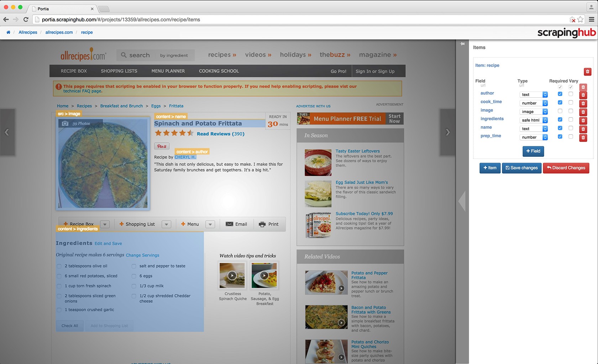The width and height of the screenshot is (598, 364).
Task: Uncheck Required for cook_time field
Action: pyautogui.click(x=560, y=103)
